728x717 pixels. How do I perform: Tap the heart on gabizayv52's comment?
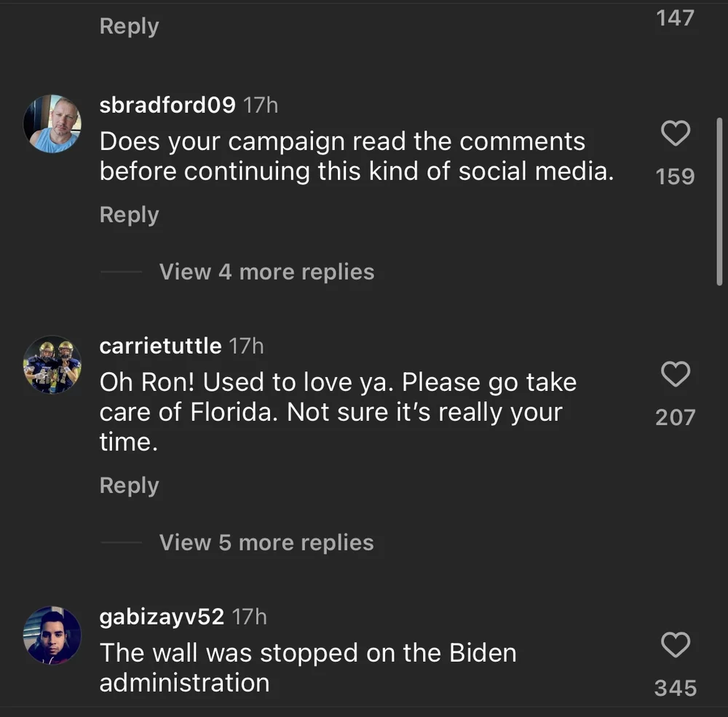click(675, 645)
